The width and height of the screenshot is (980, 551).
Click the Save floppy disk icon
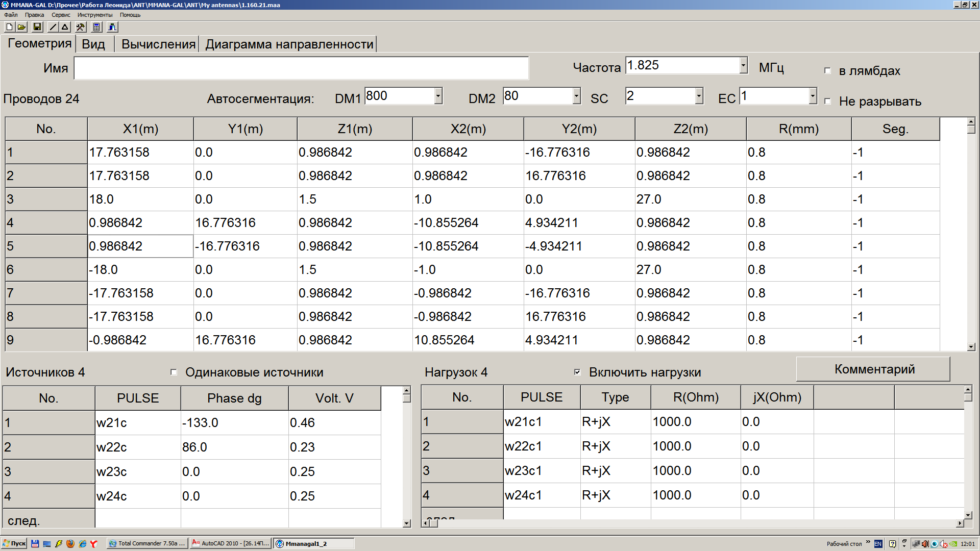point(37,27)
